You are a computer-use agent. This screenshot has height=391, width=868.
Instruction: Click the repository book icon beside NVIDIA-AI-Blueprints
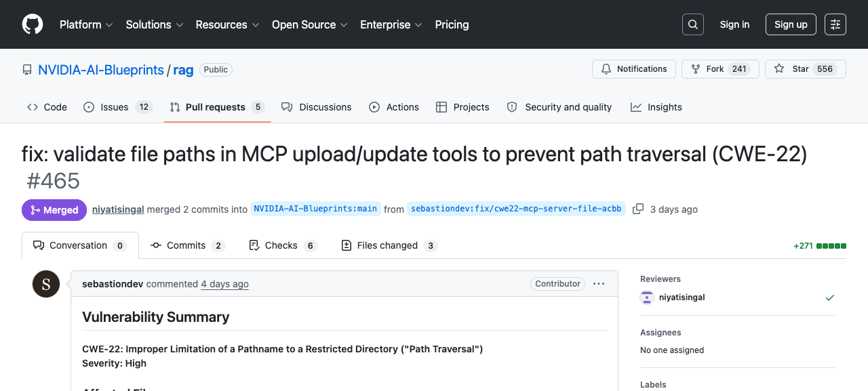click(26, 69)
